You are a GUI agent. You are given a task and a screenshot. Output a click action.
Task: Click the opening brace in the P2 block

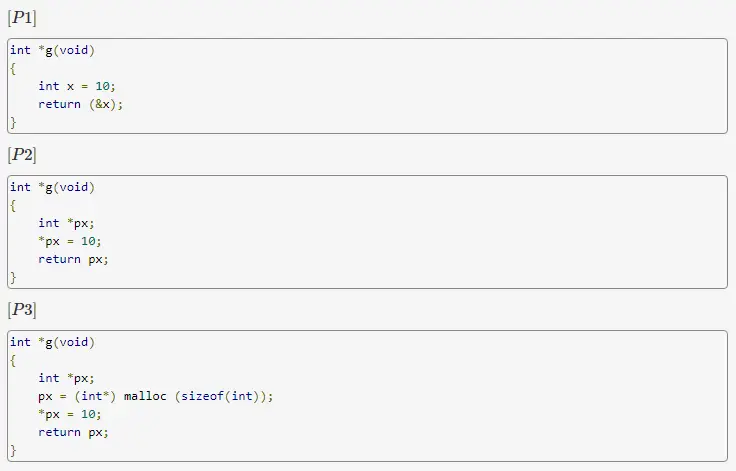[14, 205]
